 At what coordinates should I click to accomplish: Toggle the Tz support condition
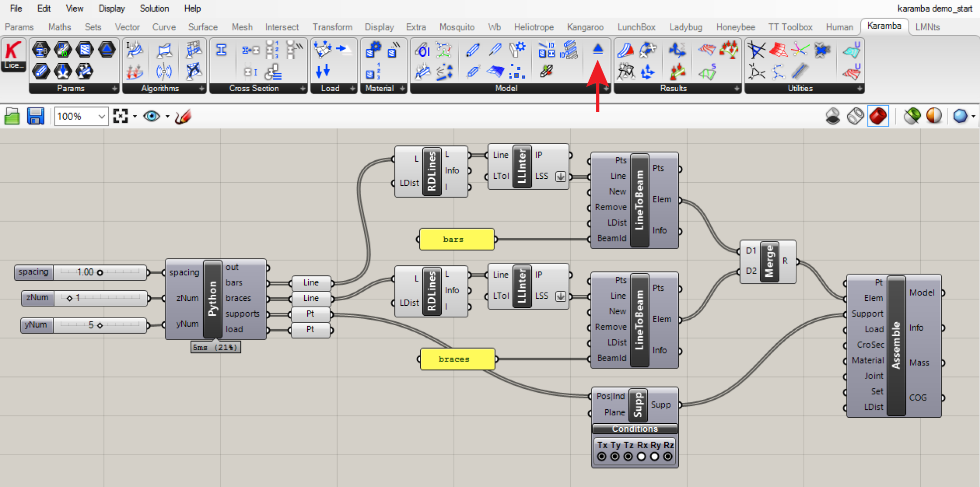point(628,456)
